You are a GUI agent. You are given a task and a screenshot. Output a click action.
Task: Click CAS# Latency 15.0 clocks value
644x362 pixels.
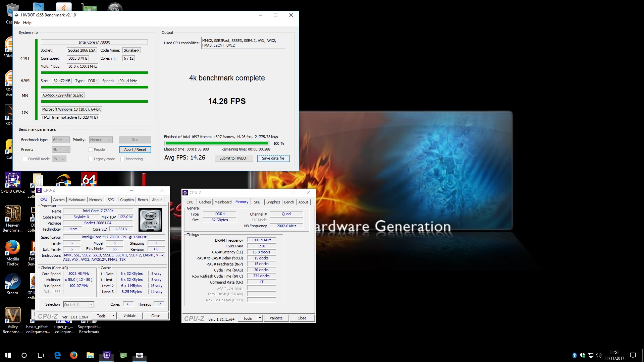click(x=261, y=252)
